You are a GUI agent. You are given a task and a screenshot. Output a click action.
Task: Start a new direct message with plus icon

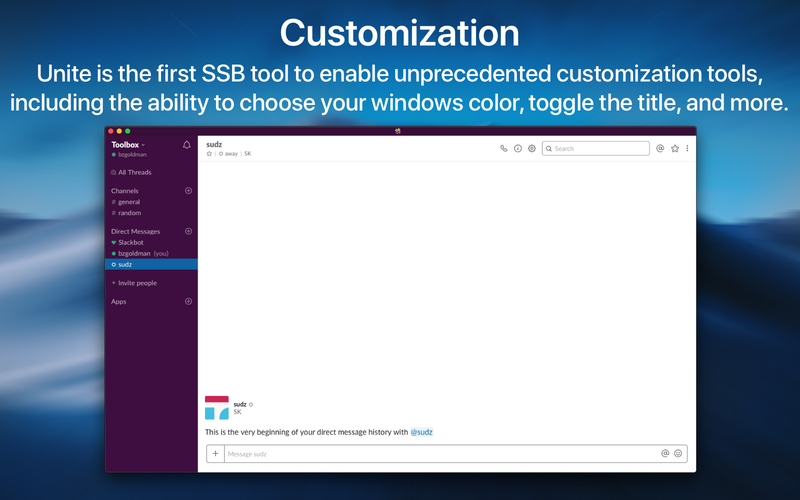(x=188, y=231)
